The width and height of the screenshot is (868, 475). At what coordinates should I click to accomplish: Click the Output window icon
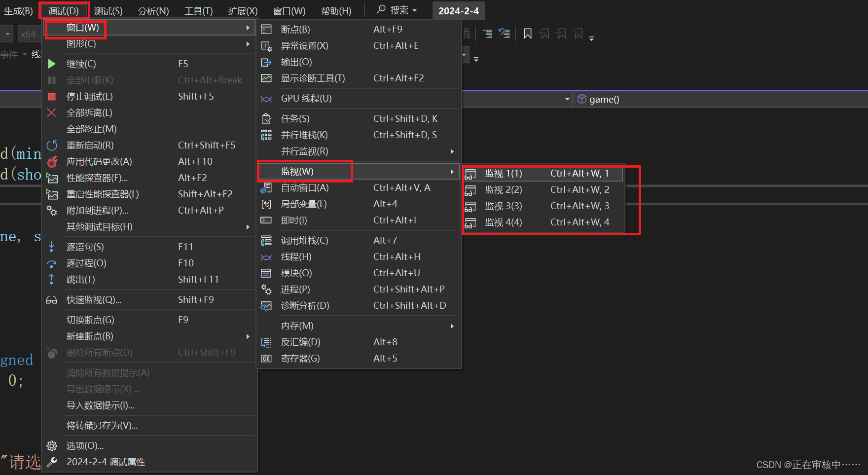tap(266, 62)
